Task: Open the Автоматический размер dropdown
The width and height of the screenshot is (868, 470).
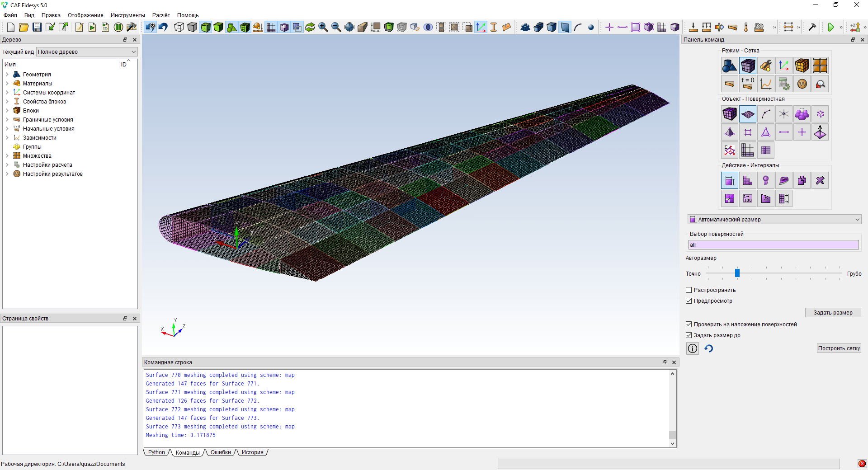Action: [x=774, y=220]
